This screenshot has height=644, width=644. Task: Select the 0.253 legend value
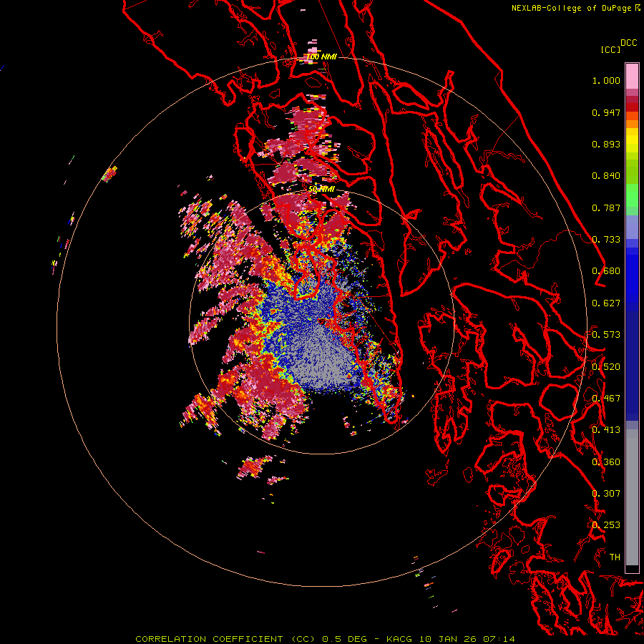[x=606, y=525]
